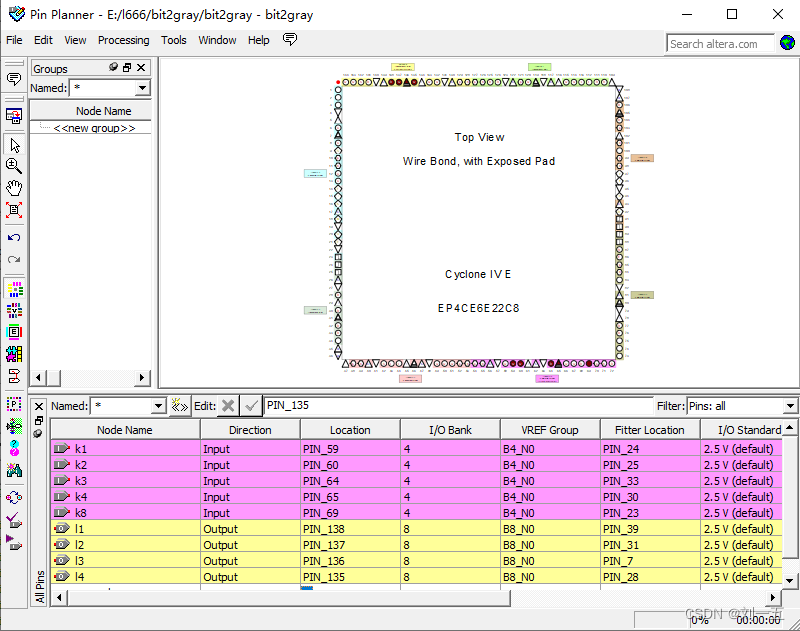Click the colored grid icon below redo
800x631 pixels.
(x=14, y=289)
